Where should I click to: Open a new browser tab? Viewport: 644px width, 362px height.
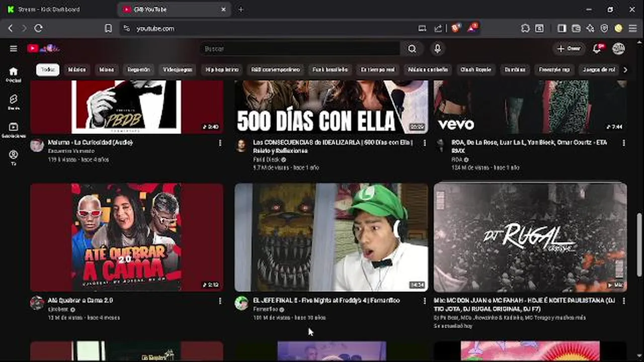point(240,10)
